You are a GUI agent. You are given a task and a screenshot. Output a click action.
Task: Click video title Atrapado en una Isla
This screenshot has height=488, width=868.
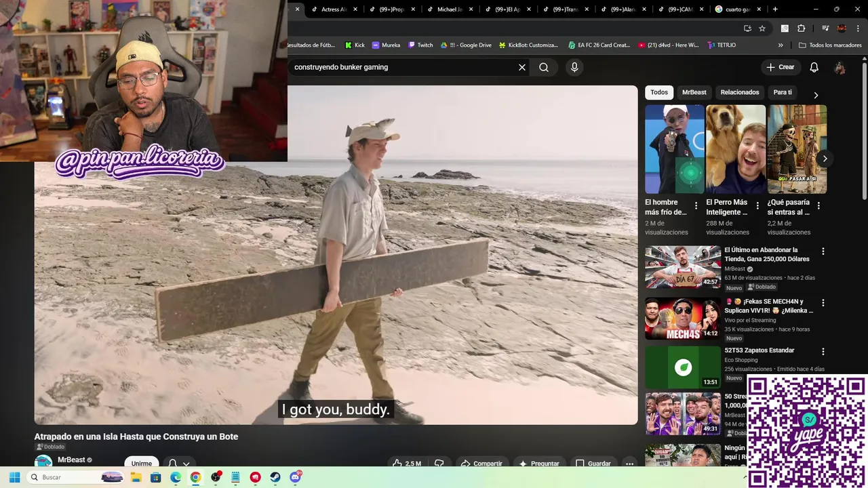coord(136,436)
